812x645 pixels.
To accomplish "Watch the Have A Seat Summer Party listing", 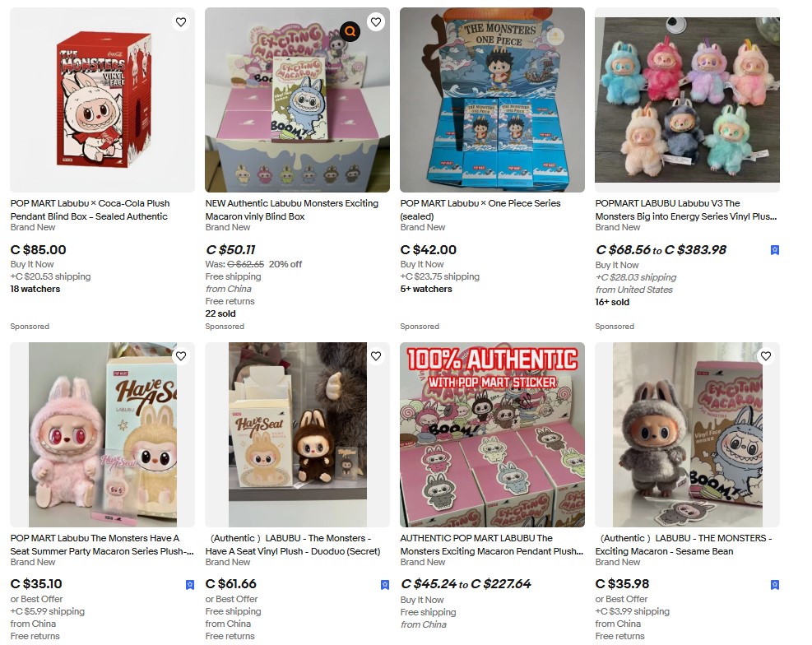I will coord(181,356).
